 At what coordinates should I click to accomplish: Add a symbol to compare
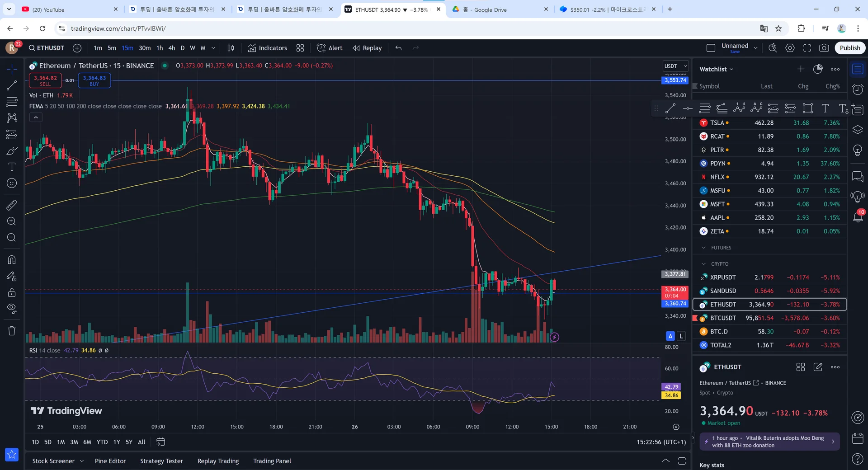coord(77,48)
